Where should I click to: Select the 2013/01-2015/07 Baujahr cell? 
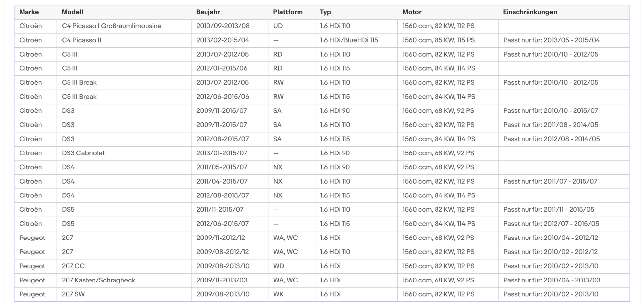(221, 153)
